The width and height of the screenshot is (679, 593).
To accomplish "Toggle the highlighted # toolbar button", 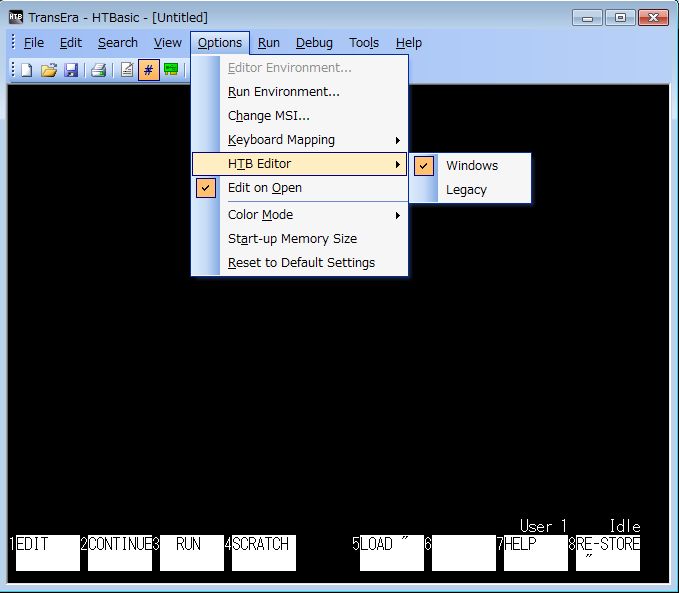I will coord(149,70).
